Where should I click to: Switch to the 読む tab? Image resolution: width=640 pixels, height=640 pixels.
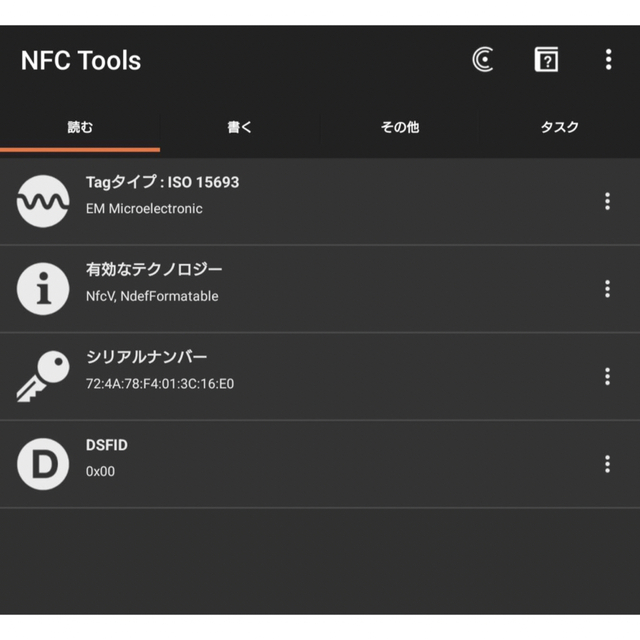(80, 127)
